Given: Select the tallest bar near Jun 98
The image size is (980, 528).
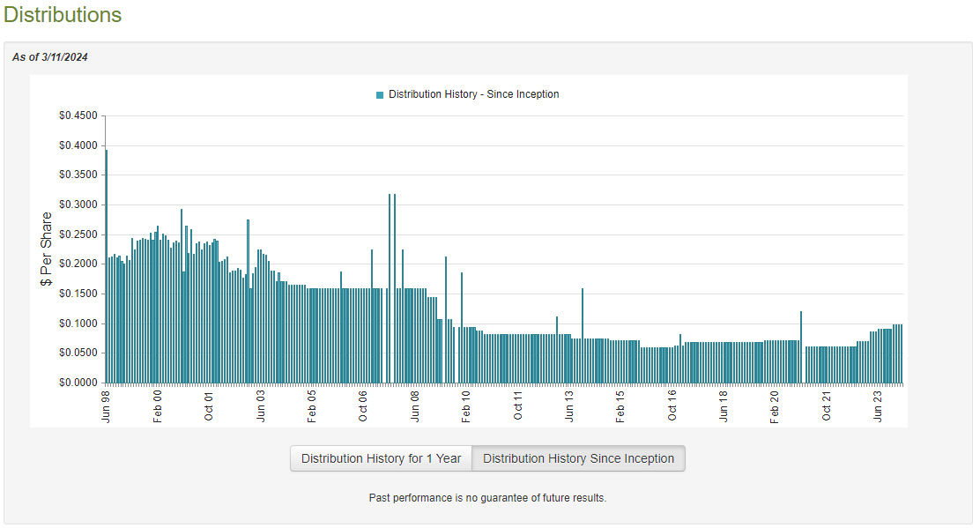Looking at the screenshot, I should click(108, 264).
